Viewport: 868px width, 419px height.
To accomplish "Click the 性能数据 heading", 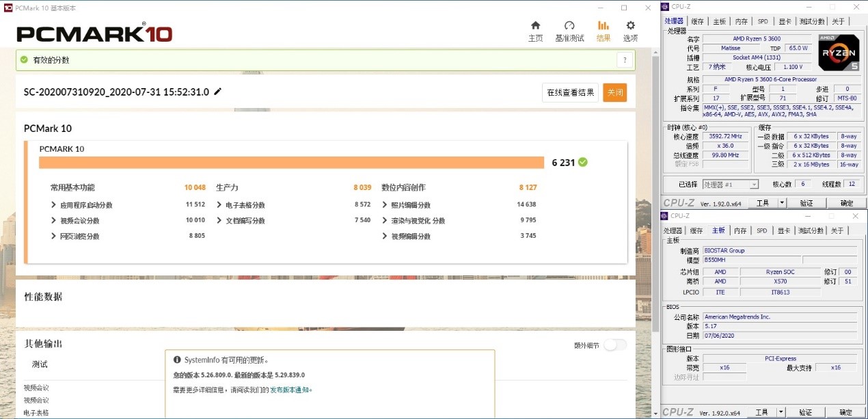I will point(43,297).
